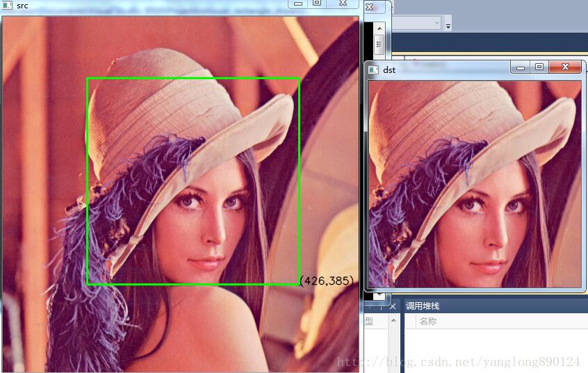Click the cropped image in dst window

pyautogui.click(x=474, y=183)
